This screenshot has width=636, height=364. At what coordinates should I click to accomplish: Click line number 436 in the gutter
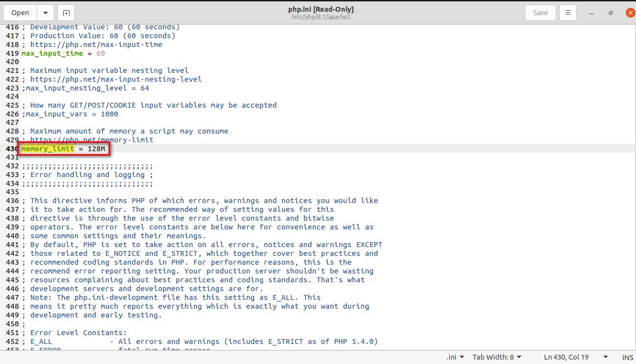(12, 201)
